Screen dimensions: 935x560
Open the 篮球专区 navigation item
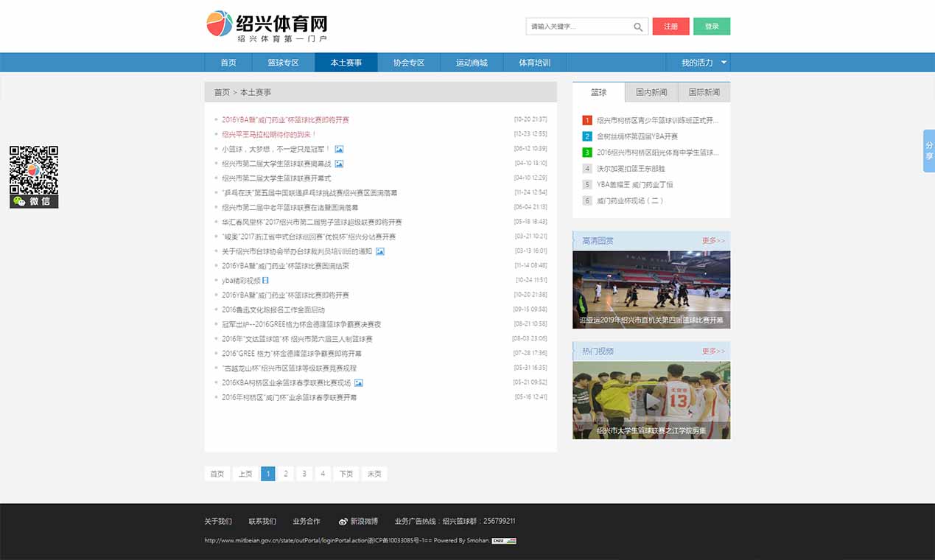283,63
